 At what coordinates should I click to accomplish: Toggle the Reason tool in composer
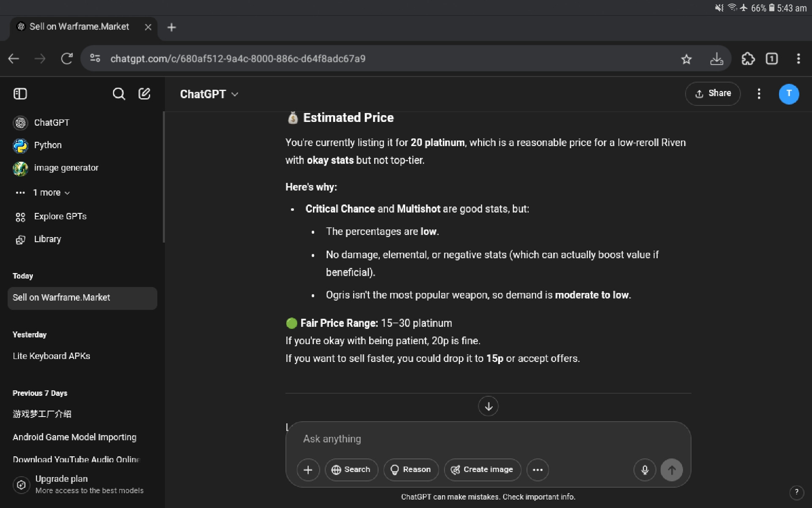coord(411,469)
